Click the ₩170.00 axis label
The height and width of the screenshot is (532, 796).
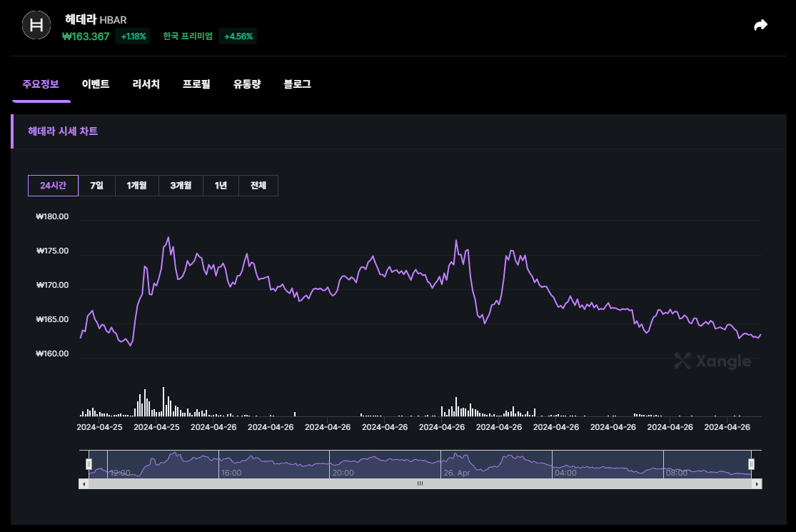coord(52,286)
